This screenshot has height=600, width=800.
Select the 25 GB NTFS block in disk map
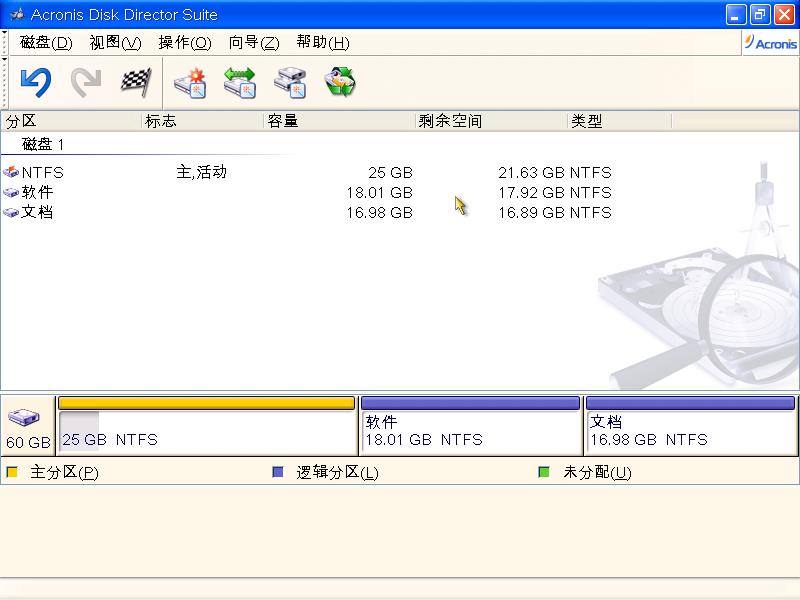(x=207, y=426)
